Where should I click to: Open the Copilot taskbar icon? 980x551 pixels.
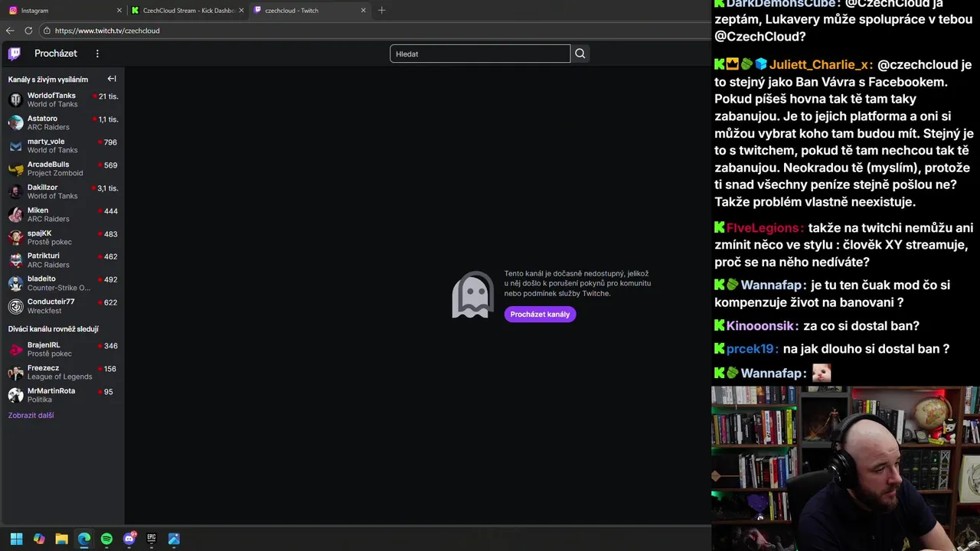(x=39, y=539)
